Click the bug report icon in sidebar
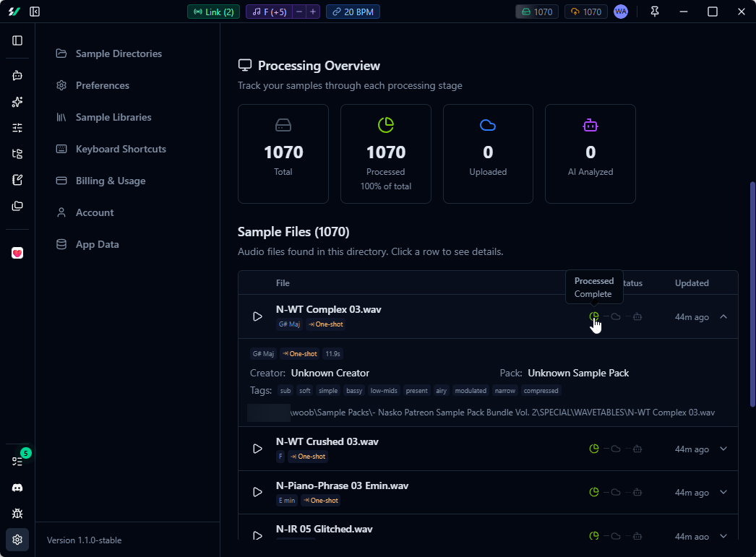The image size is (756, 557). tap(17, 514)
